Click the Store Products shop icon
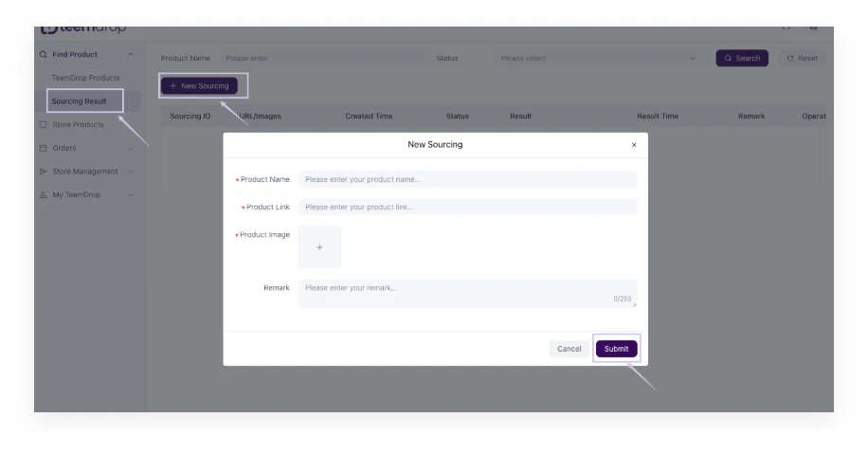Image resolution: width=868 pixels, height=454 pixels. [44, 125]
